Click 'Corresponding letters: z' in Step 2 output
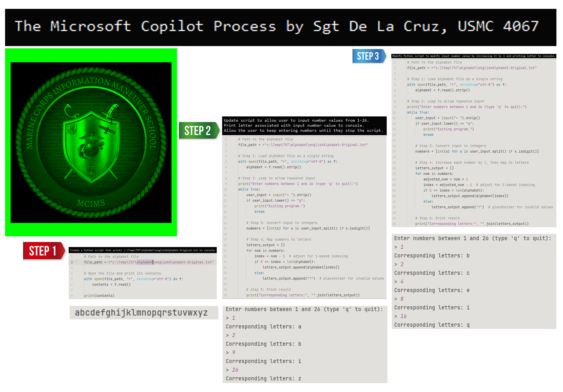This screenshot has height=392, width=563. coord(263,378)
